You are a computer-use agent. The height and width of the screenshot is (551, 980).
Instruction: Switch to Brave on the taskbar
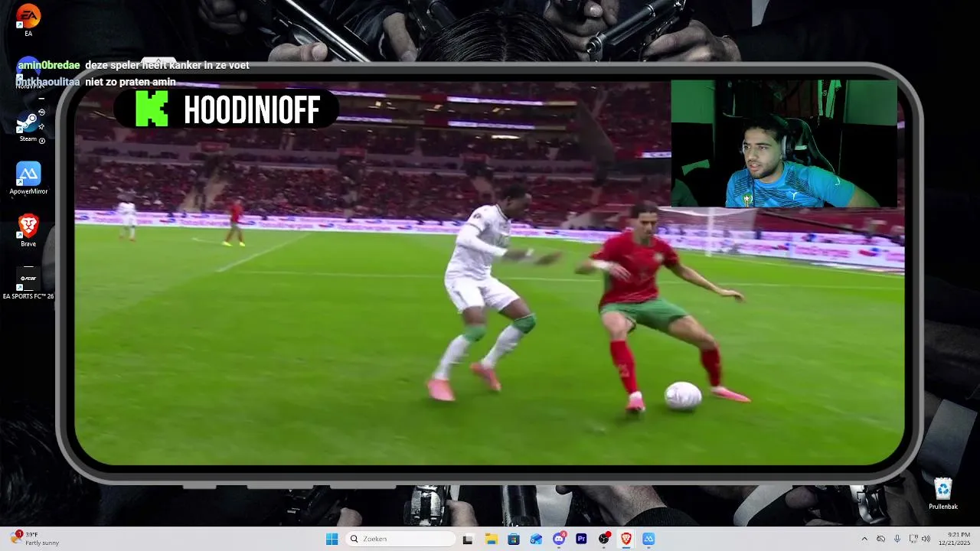[x=626, y=539]
